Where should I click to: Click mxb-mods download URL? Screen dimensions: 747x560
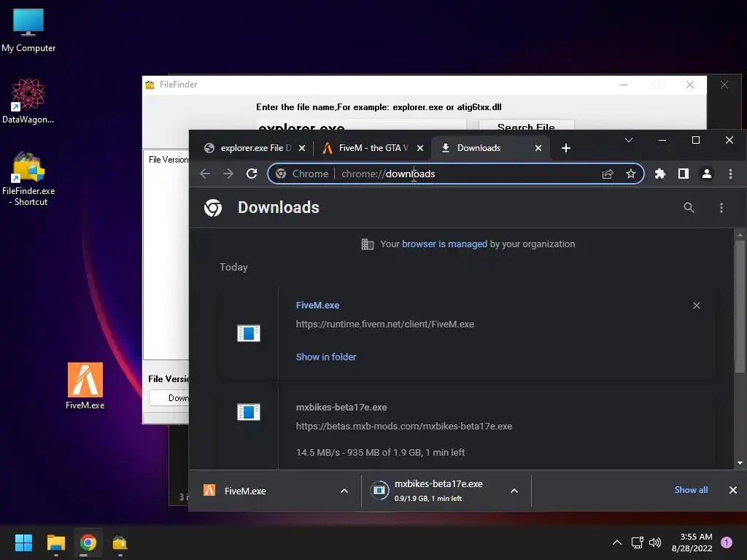point(404,426)
